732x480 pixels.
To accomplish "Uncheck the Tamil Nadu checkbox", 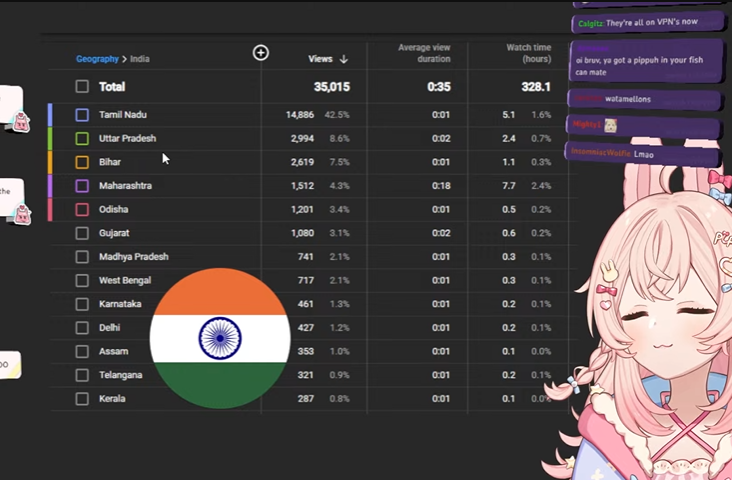I will 82,115.
